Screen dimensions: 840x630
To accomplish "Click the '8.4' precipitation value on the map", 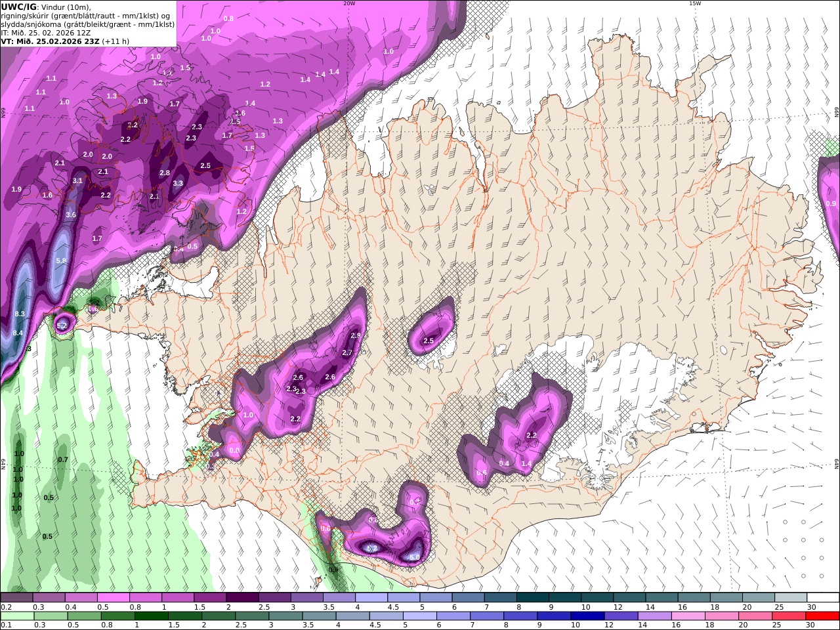I will tap(18, 333).
